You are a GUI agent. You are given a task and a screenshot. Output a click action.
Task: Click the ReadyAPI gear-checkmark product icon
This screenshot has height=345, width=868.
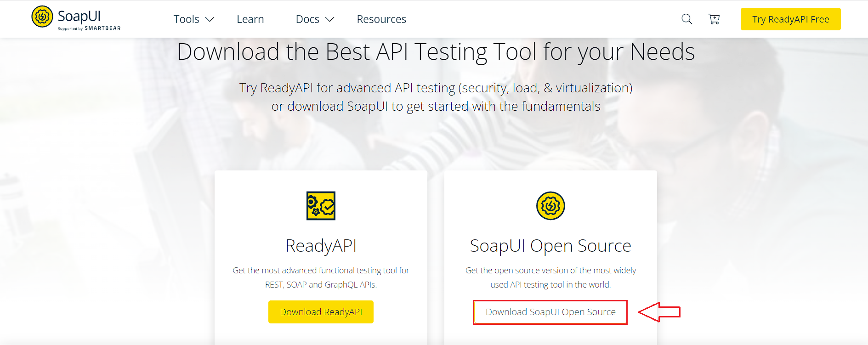tap(321, 206)
